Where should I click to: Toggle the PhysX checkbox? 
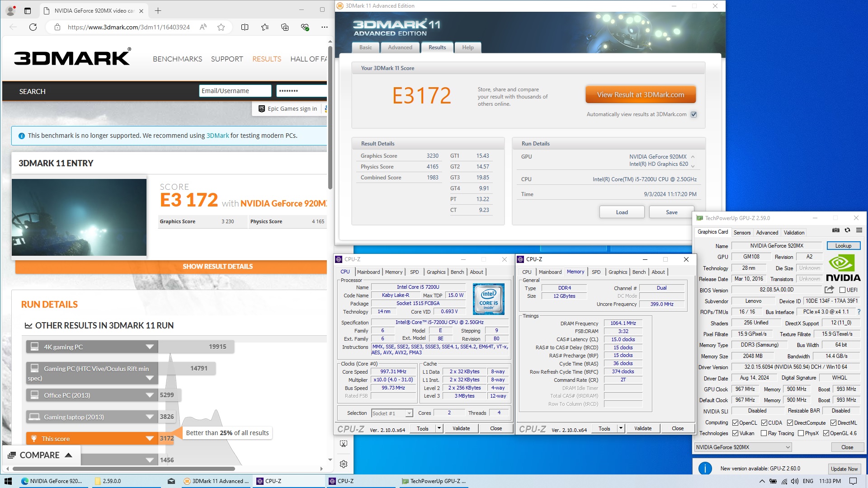[801, 433]
